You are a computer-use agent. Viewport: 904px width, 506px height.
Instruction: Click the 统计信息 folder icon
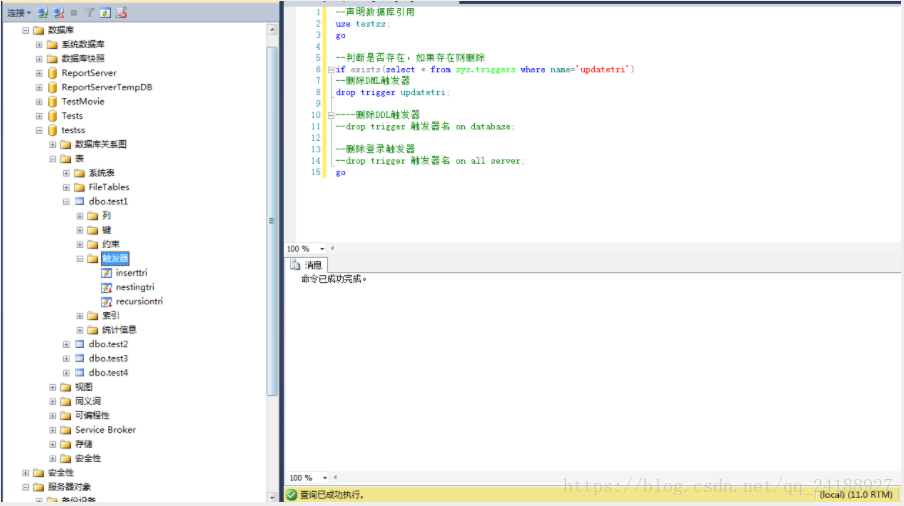click(93, 330)
